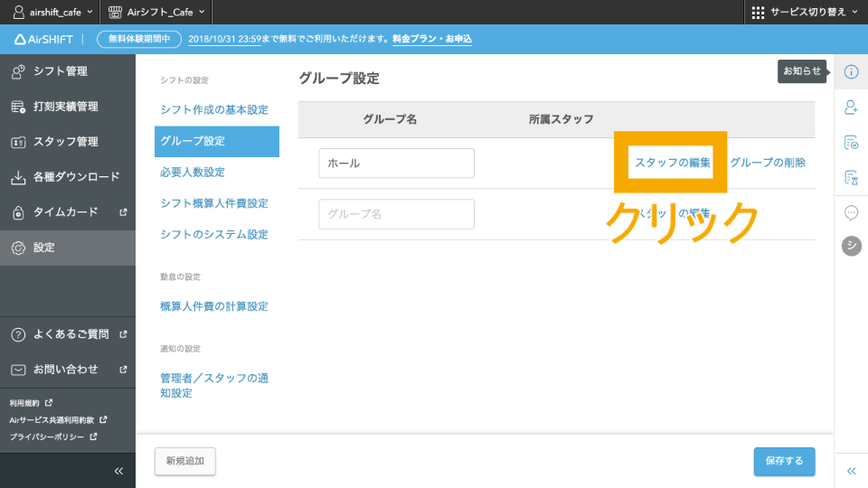This screenshot has width=868, height=488.
Task: Click the round シ user avatar
Action: [851, 246]
